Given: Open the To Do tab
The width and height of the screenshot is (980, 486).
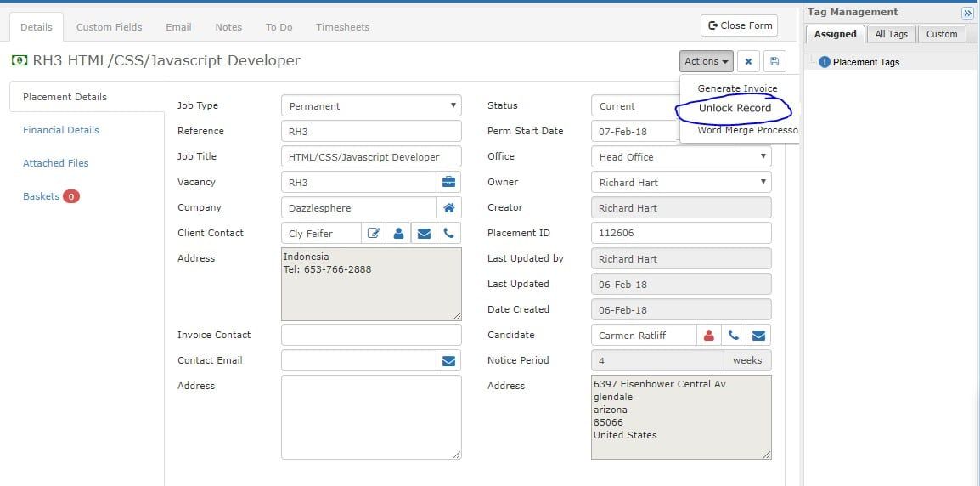Looking at the screenshot, I should click(279, 27).
